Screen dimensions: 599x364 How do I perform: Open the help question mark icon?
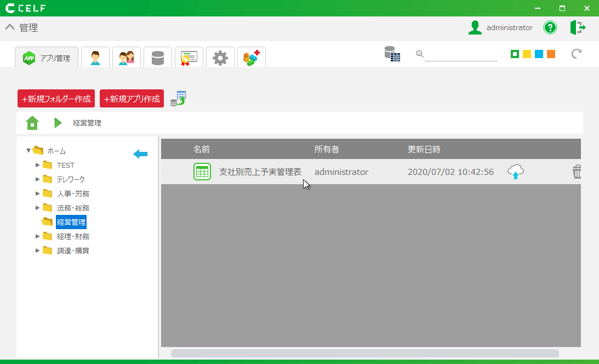[550, 27]
